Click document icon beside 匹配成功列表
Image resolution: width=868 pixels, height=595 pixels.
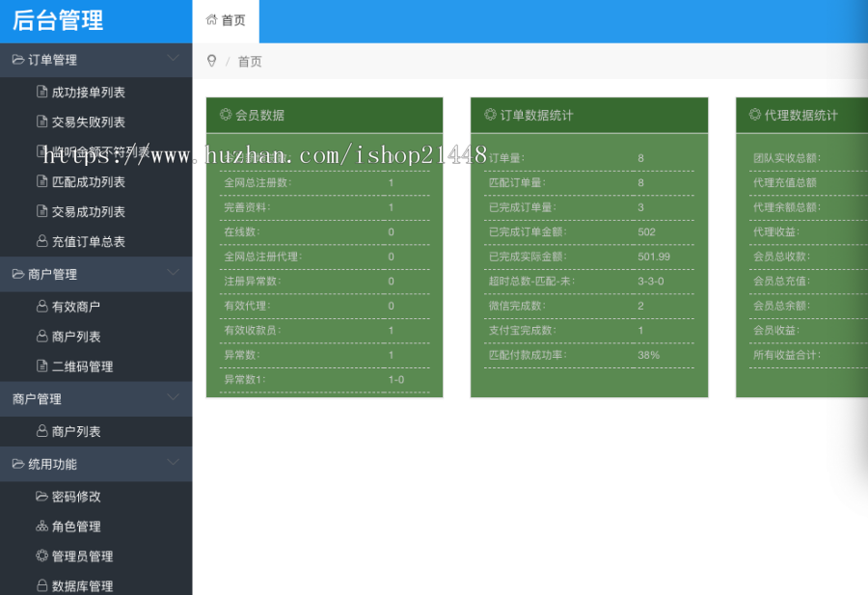click(x=42, y=181)
